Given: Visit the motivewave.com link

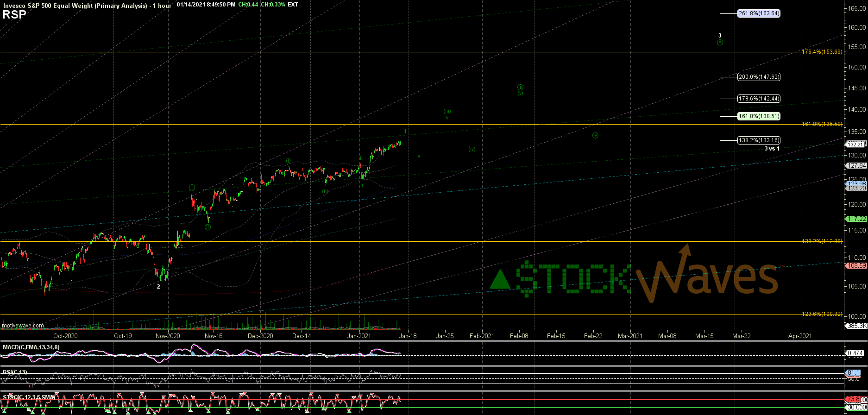Looking at the screenshot, I should click(23, 326).
